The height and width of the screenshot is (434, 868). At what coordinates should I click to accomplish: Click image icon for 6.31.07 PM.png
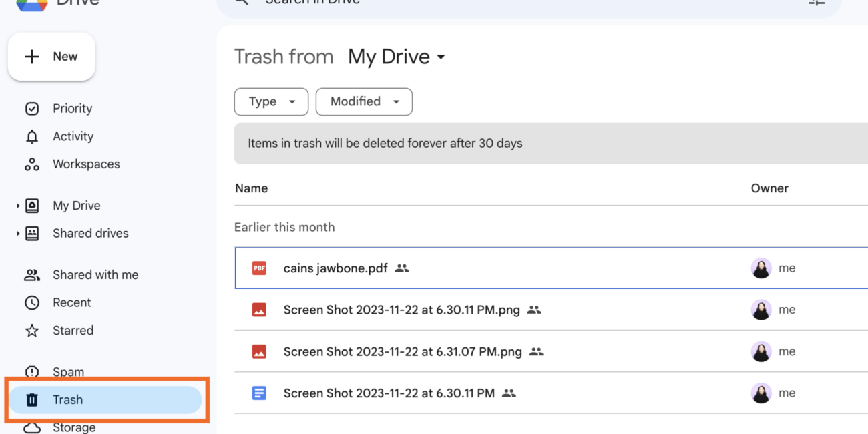point(259,351)
